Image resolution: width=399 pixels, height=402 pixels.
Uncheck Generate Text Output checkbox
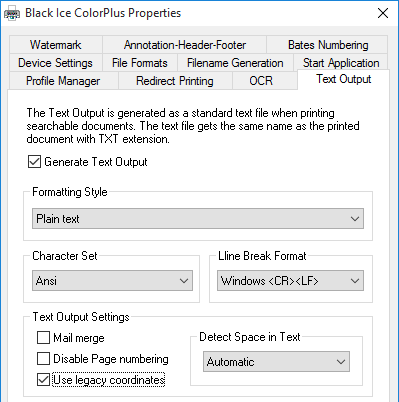(x=34, y=162)
